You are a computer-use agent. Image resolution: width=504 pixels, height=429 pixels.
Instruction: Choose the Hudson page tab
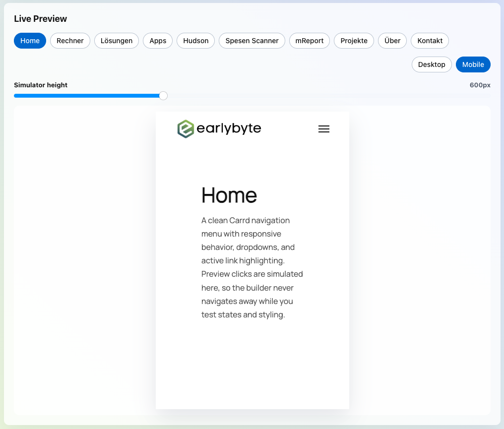coord(196,41)
